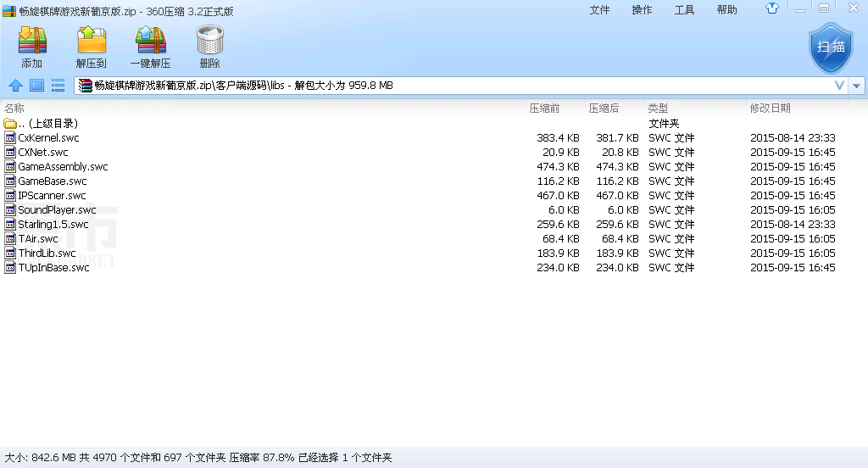The height and width of the screenshot is (468, 868).
Task: Click the 2015-08-14 23:33 date of CxKernel.swc
Action: [793, 138]
